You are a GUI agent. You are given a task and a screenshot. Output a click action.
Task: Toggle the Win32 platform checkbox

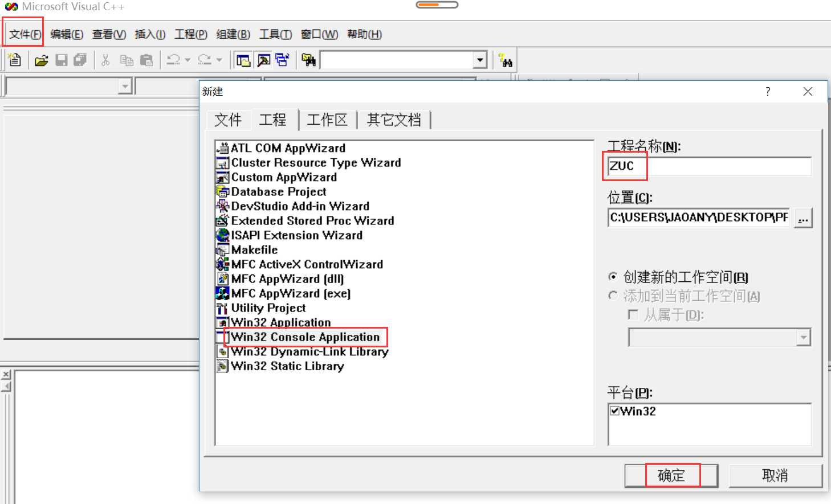(x=615, y=411)
